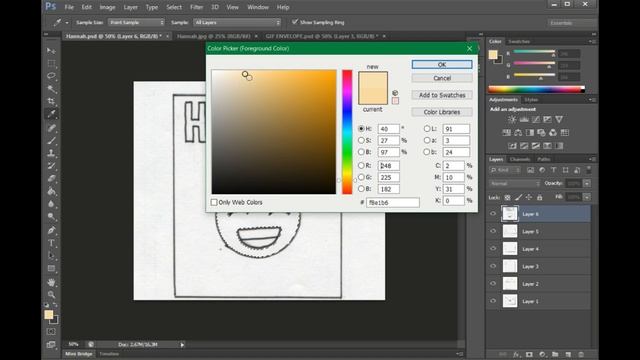The width and height of the screenshot is (640, 360).
Task: Open the Sample All Layers dropdown
Action: (237, 22)
